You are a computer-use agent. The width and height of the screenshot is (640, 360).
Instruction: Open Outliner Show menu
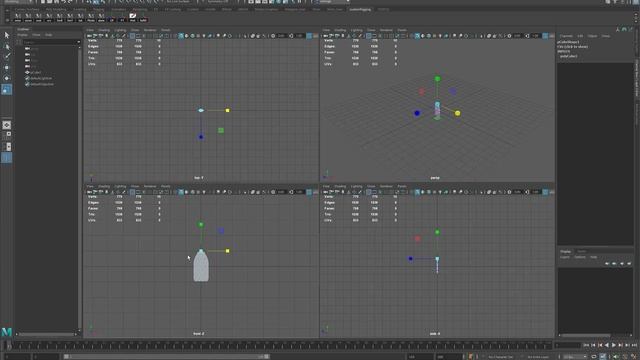tap(36, 35)
